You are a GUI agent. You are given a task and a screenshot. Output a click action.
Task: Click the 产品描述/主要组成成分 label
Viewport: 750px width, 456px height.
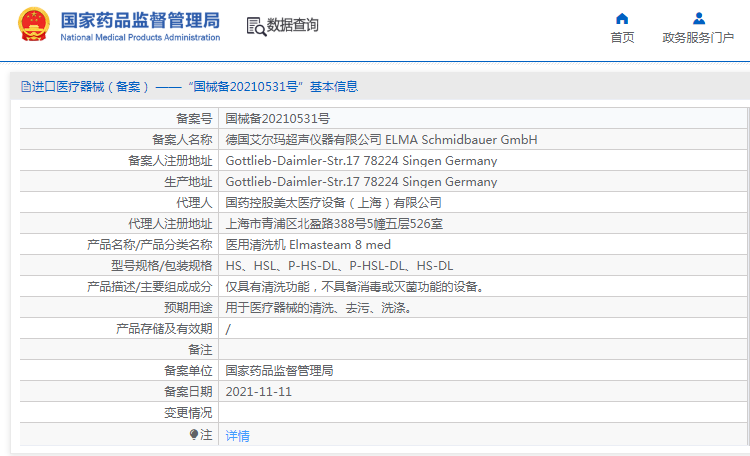tap(149, 287)
